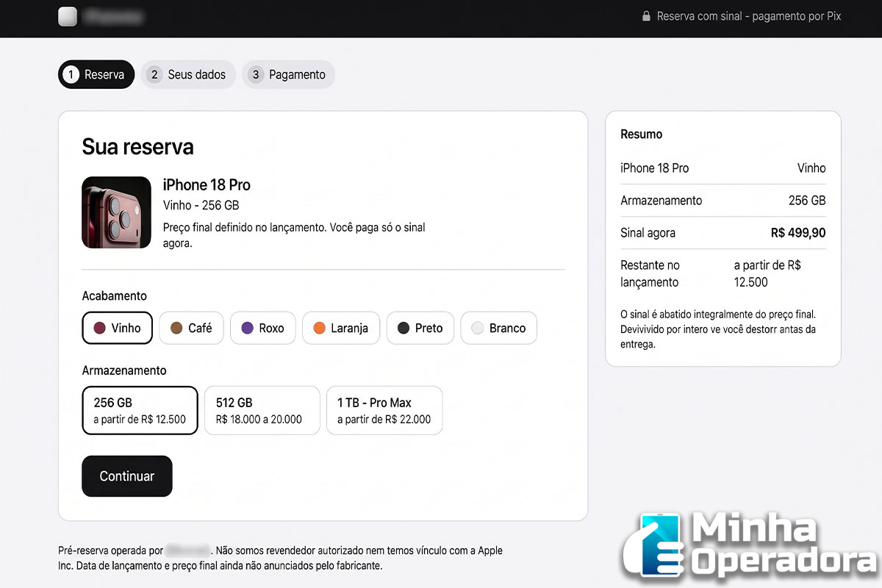Go to the Seus dados step

point(188,74)
